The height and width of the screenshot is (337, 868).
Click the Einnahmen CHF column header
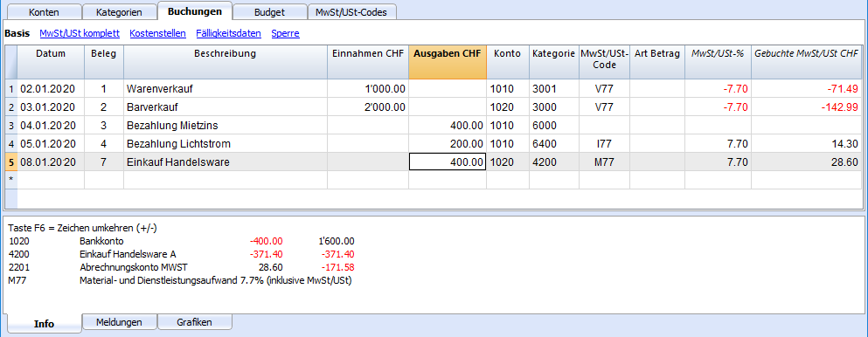(x=368, y=62)
